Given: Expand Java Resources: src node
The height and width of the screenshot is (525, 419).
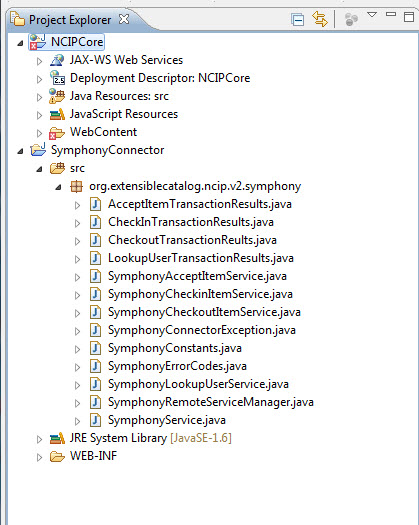Looking at the screenshot, I should click(39, 97).
